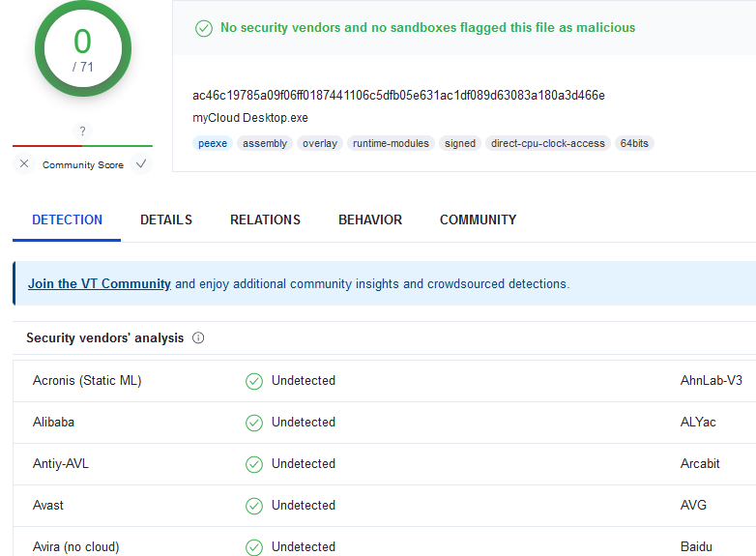The width and height of the screenshot is (756, 556).
Task: Click the info icon beside Security vendors' analysis
Action: (198, 338)
